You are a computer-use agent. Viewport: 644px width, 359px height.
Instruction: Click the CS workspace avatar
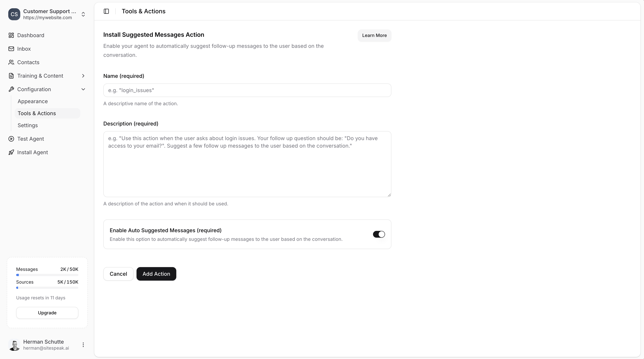(14, 14)
